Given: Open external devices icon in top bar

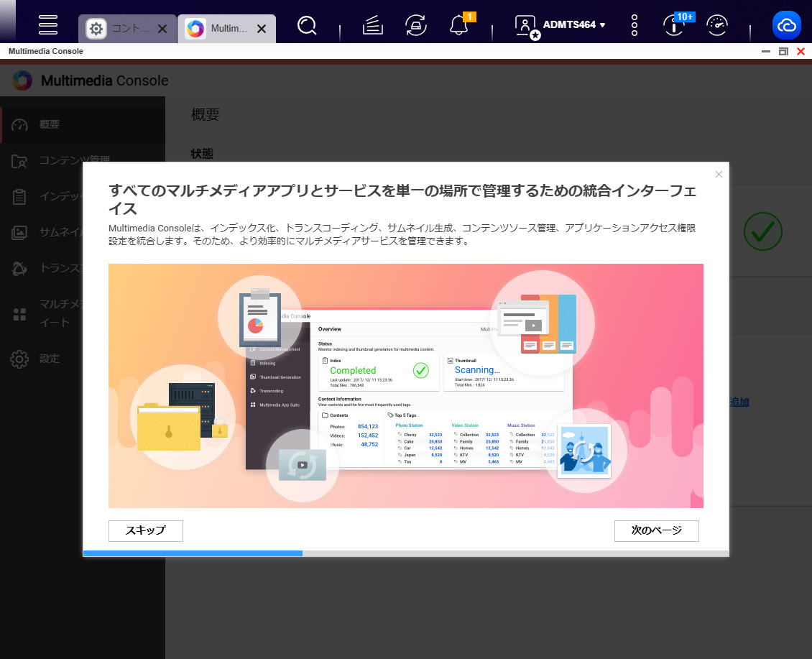Looking at the screenshot, I should click(x=416, y=25).
